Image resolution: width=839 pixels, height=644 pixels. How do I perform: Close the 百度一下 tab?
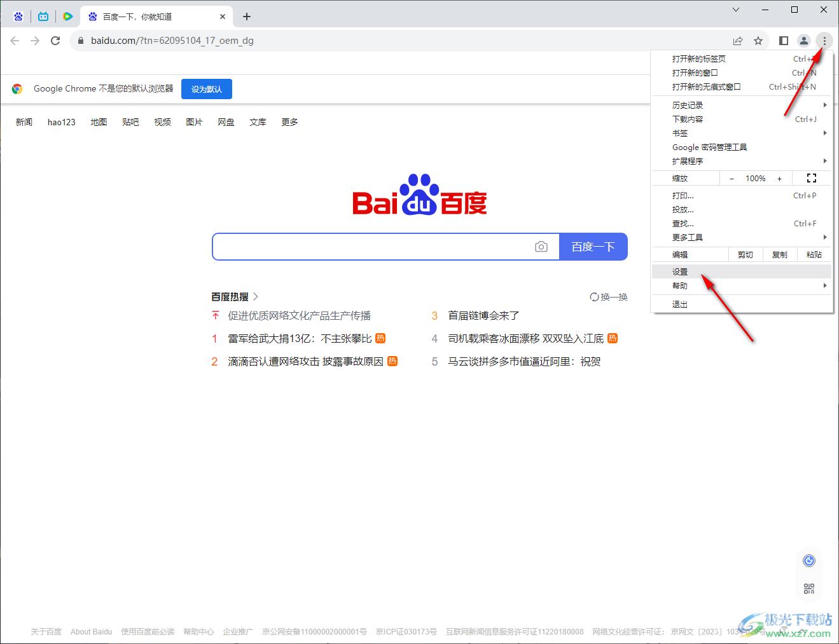223,17
